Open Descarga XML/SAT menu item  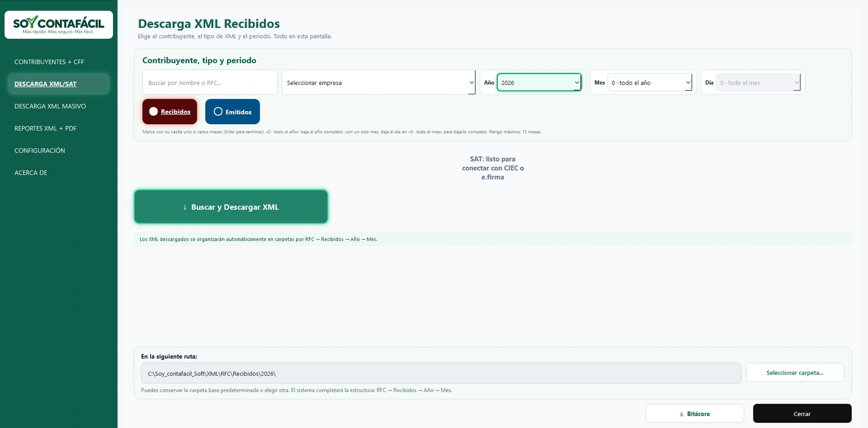(45, 84)
